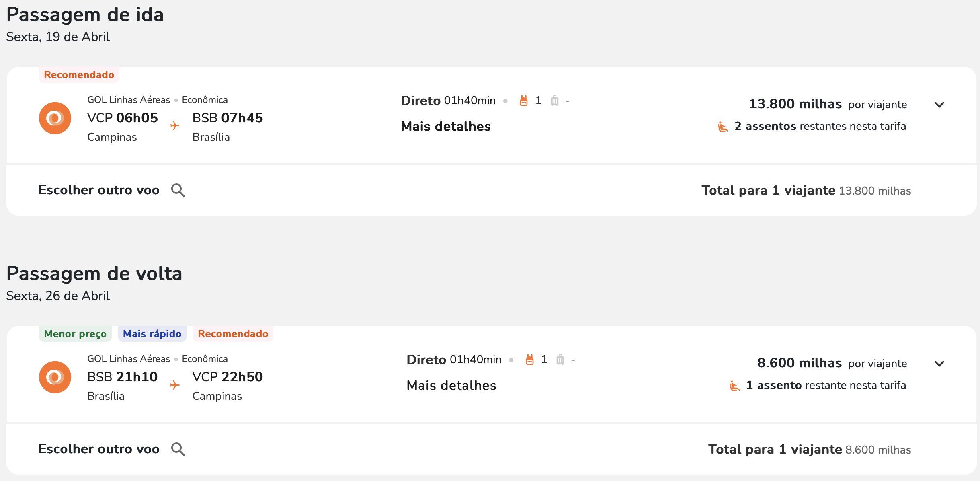Open Mais detalhes for the outbound flight
This screenshot has height=481, width=980.
446,126
